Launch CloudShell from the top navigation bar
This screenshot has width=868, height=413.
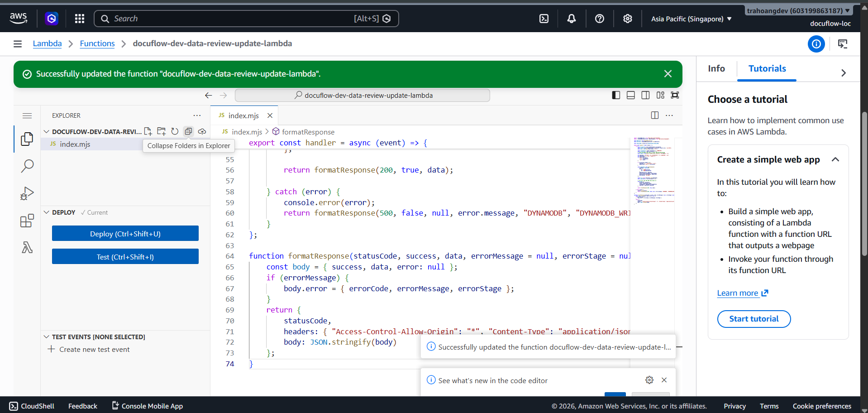(x=544, y=19)
